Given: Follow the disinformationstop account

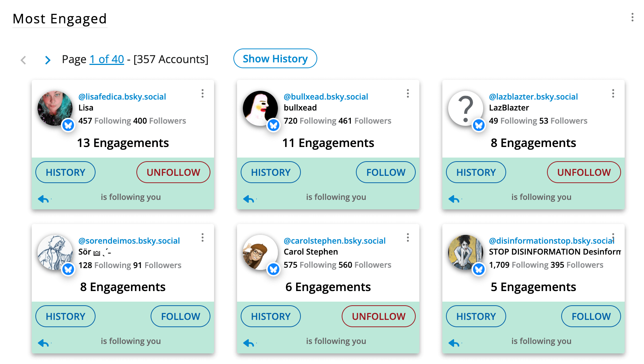Looking at the screenshot, I should 591,316.
